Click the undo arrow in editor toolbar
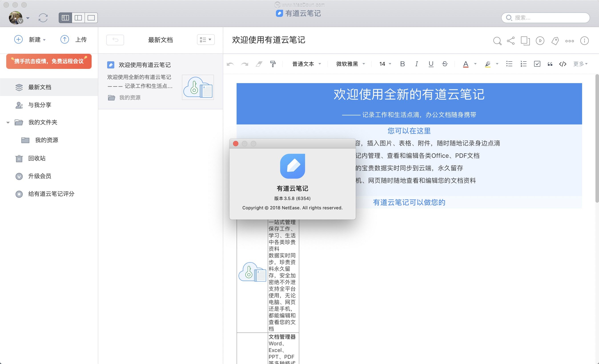599x364 pixels. [230, 64]
